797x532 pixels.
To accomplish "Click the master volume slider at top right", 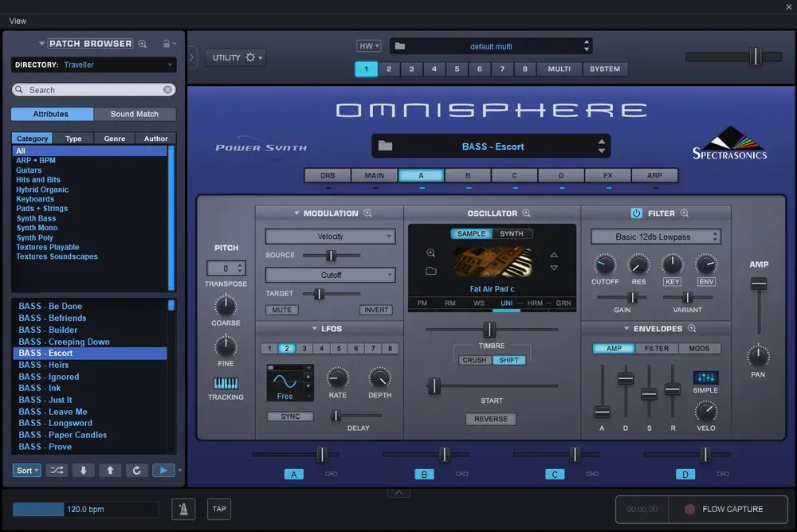I will (x=756, y=56).
